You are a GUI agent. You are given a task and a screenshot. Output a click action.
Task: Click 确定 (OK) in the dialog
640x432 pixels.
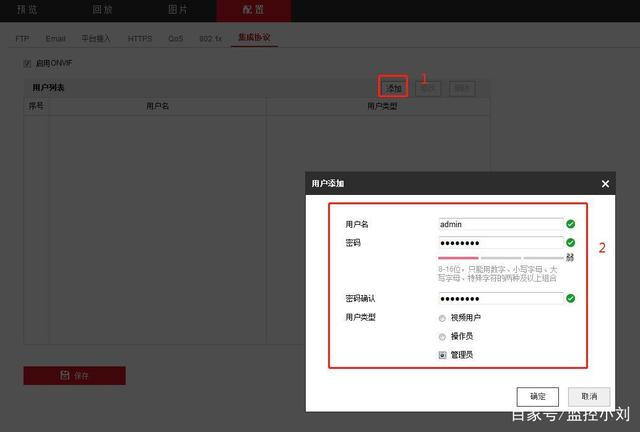coord(538,396)
